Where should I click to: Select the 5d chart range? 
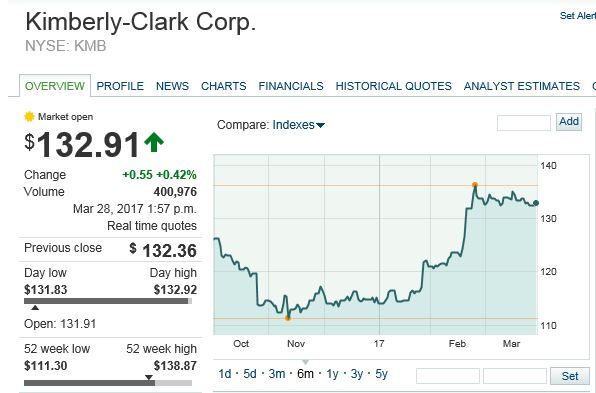click(x=250, y=374)
